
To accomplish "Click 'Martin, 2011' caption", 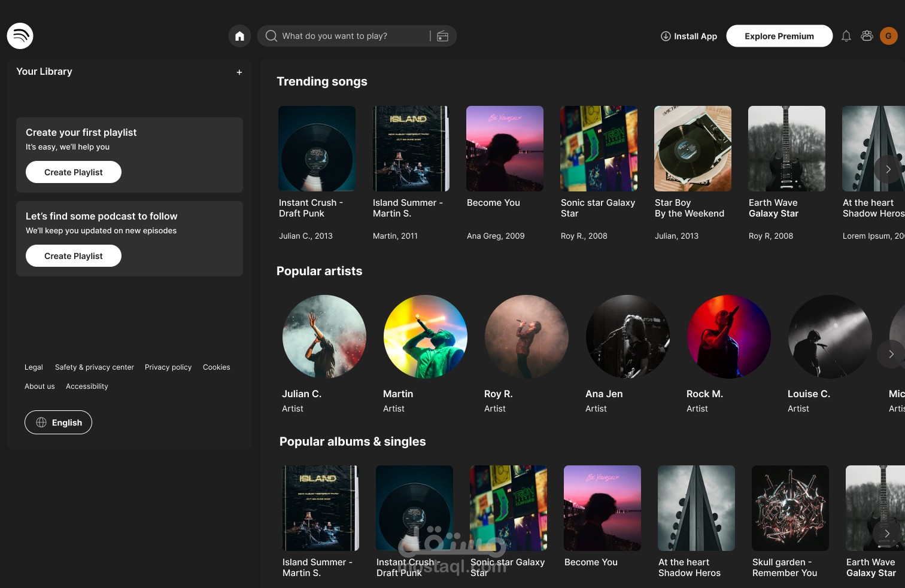I will coord(395,236).
